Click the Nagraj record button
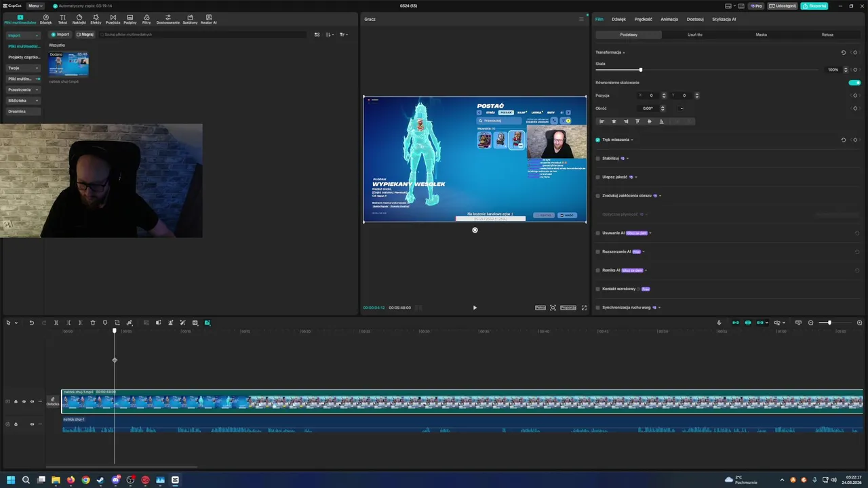Screen dimensions: 868x488 coord(85,34)
